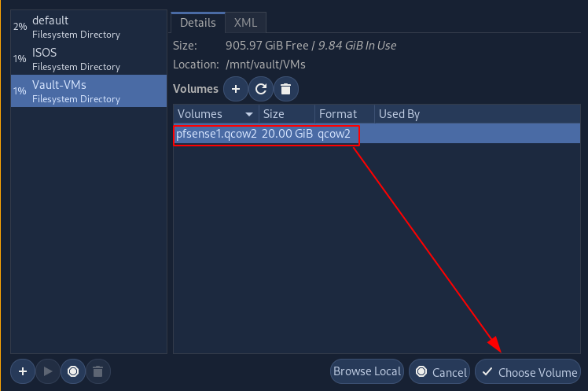The image size is (588, 391).
Task: Delete the selected volume via trash icon
Action: click(x=286, y=89)
